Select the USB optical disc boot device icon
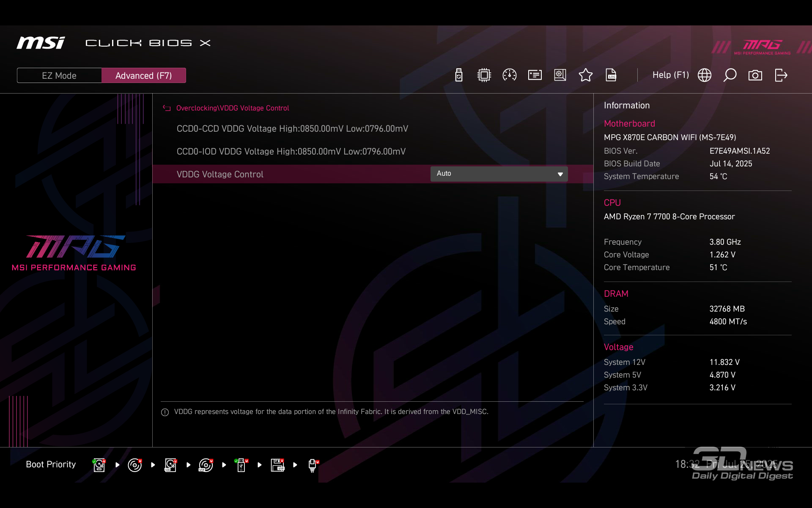Image resolution: width=812 pixels, height=508 pixels. (206, 465)
